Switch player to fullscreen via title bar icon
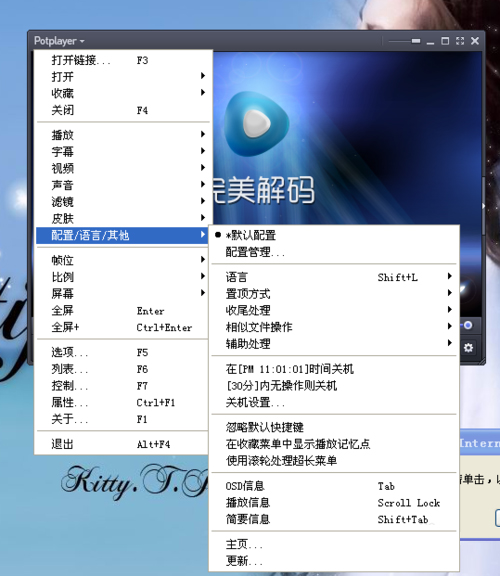The image size is (500, 576). [460, 41]
